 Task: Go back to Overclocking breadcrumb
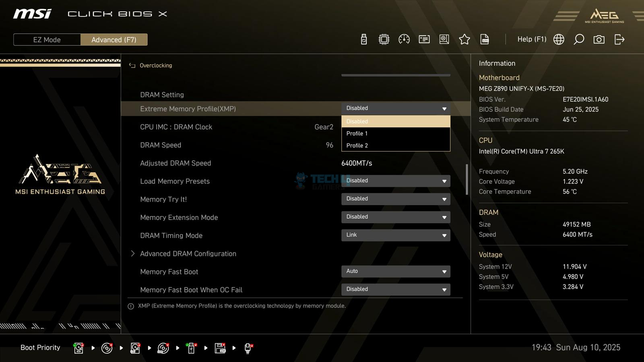[156, 65]
